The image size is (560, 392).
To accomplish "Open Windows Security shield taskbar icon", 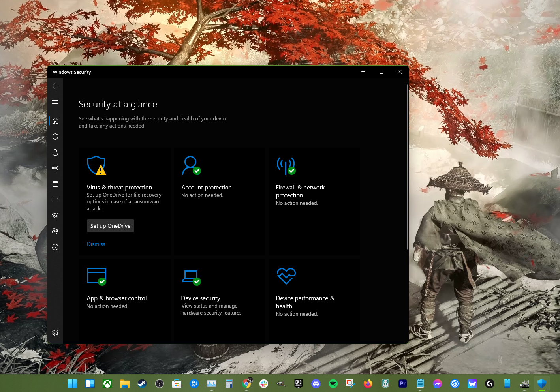I will (542, 383).
